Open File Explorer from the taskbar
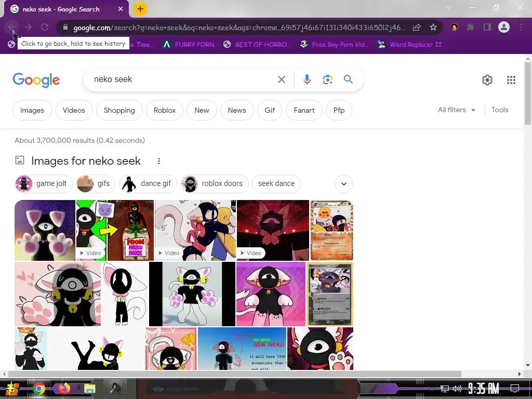Image resolution: width=532 pixels, height=399 pixels. (x=89, y=389)
